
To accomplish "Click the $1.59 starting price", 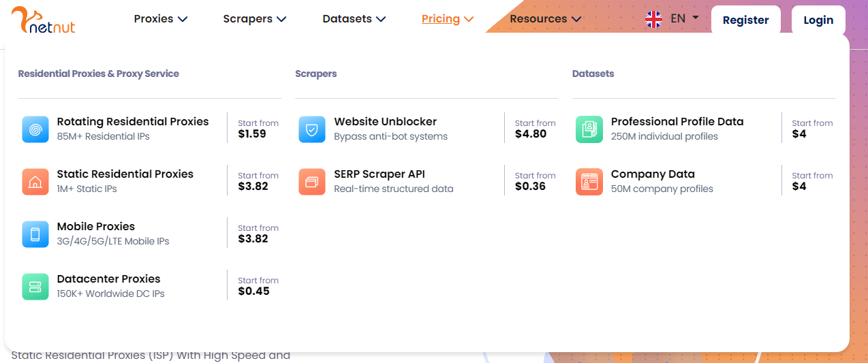I will tap(252, 134).
